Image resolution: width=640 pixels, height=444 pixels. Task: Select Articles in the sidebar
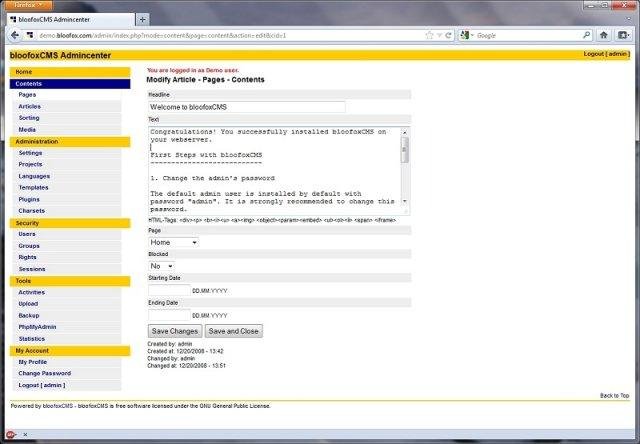(x=30, y=106)
